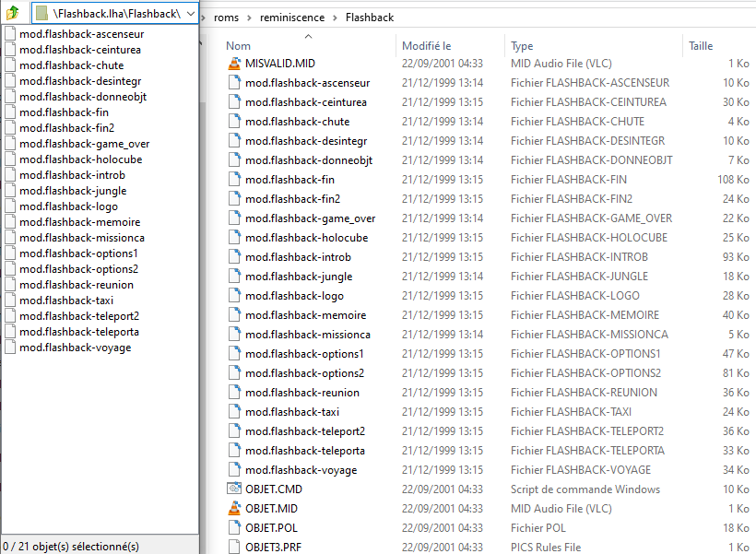Image resolution: width=756 pixels, height=554 pixels.
Task: Click archive-panel icon of mod.flashback-voyage
Action: coord(11,348)
